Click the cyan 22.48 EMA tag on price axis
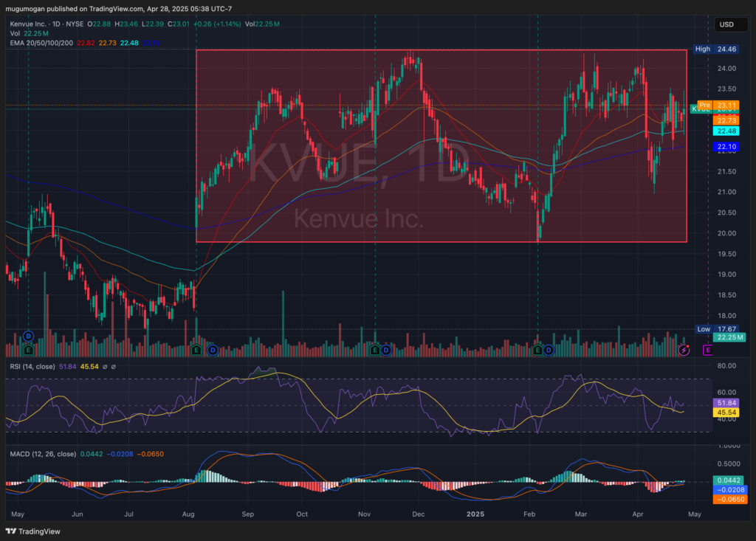 [726, 131]
